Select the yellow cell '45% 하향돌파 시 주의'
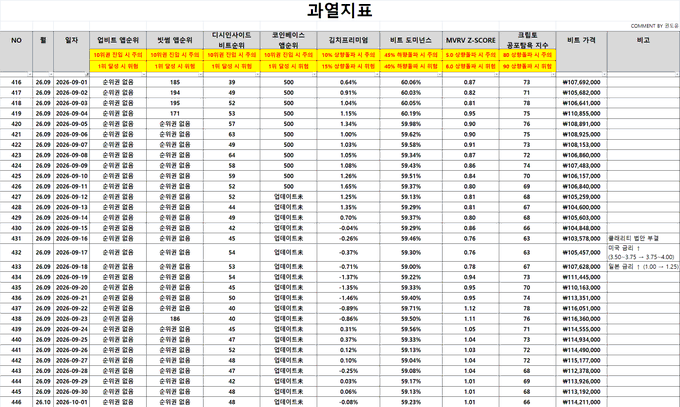Image resolution: width=680 pixels, height=407 pixels. click(x=411, y=55)
